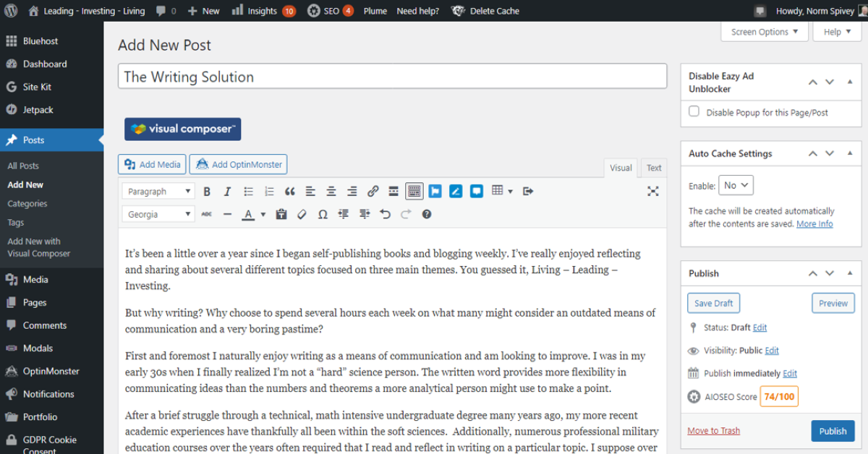The width and height of the screenshot is (868, 454).
Task: Insert a special character
Action: (x=323, y=214)
